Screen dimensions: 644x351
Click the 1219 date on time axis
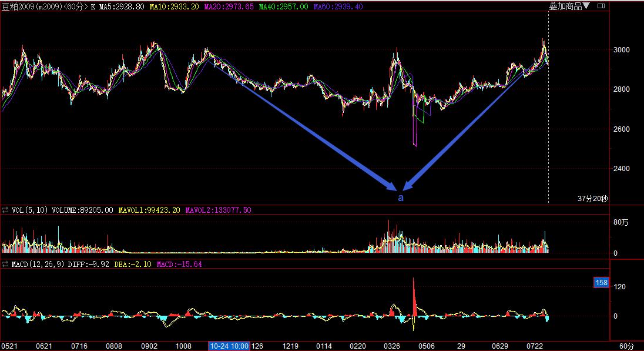pyautogui.click(x=290, y=346)
